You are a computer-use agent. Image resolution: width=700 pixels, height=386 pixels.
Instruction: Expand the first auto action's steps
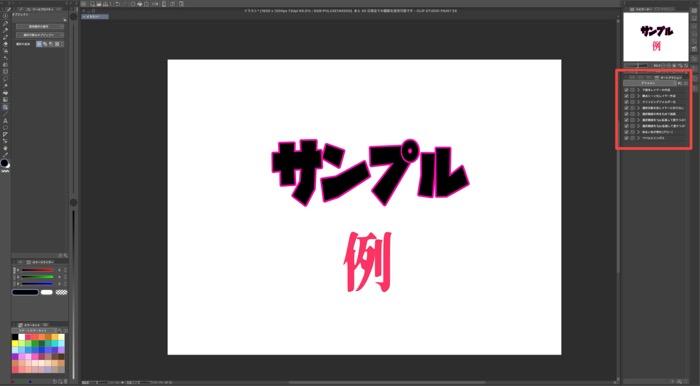638,90
